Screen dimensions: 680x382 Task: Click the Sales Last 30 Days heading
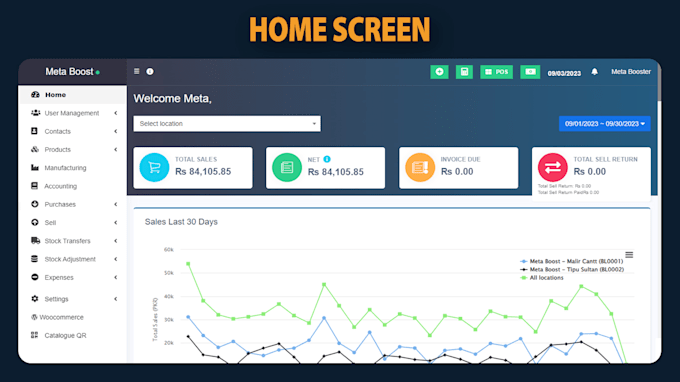tap(181, 222)
